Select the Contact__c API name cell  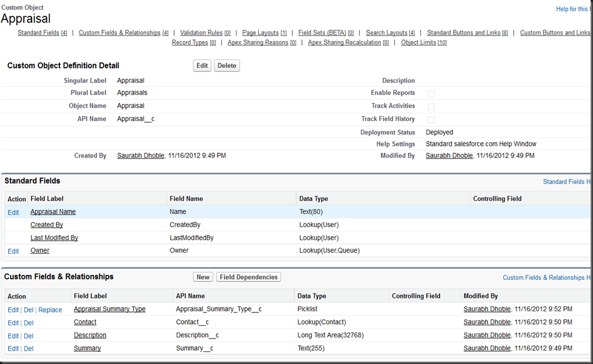coord(192,322)
